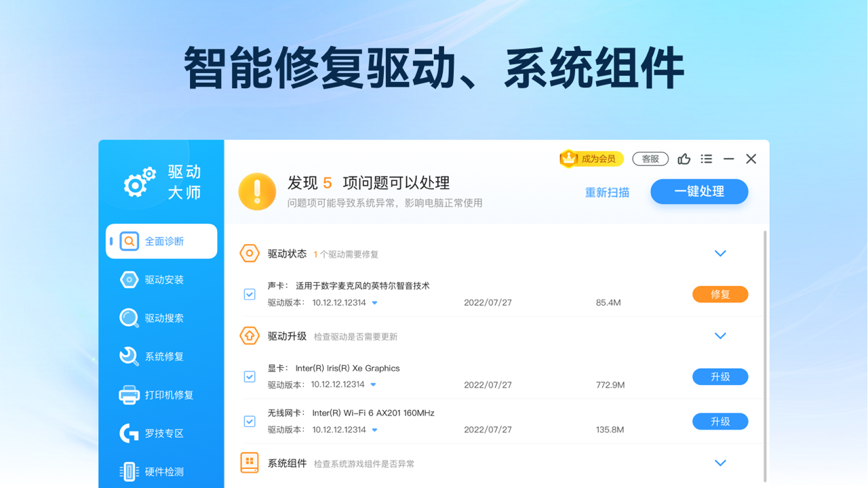Open the list menu icon in title bar

point(706,159)
